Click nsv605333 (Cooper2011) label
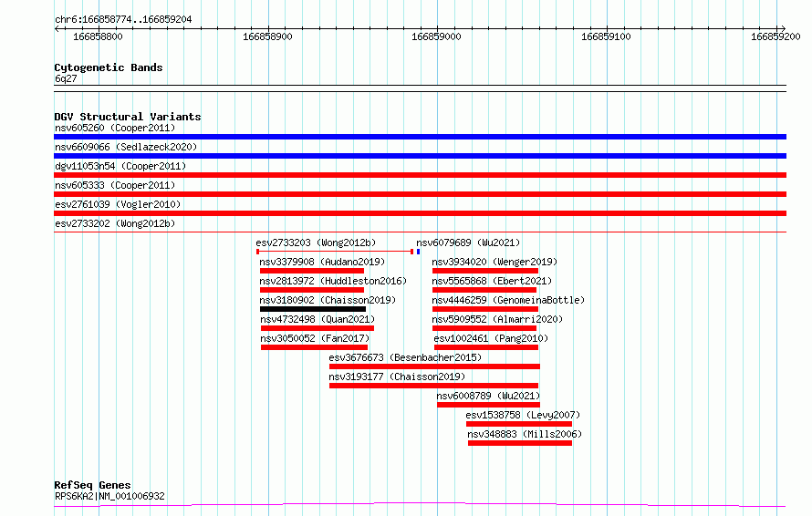 (115, 185)
